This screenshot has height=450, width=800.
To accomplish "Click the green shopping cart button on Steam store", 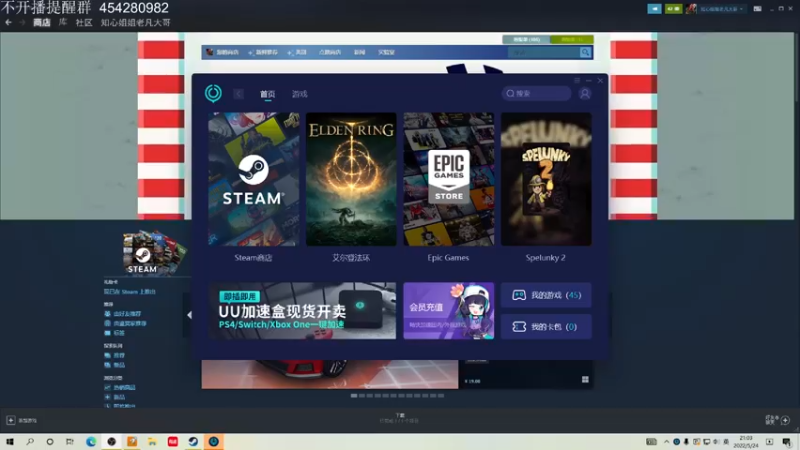I will point(572,39).
